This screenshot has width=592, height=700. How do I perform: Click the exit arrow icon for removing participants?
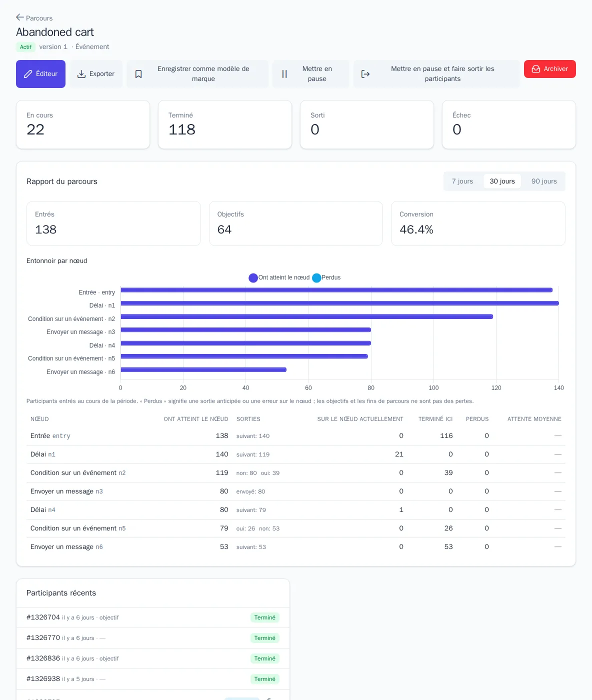365,74
